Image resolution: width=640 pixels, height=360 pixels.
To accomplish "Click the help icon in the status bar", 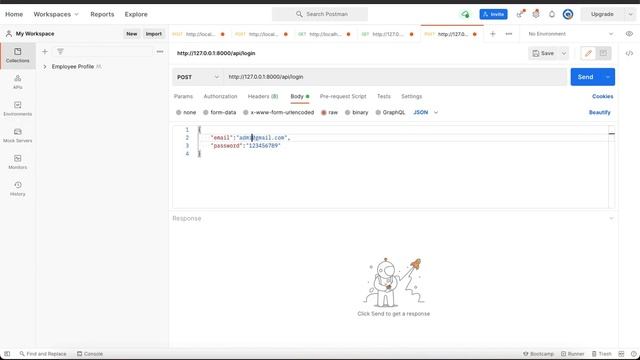I will pos(633,354).
